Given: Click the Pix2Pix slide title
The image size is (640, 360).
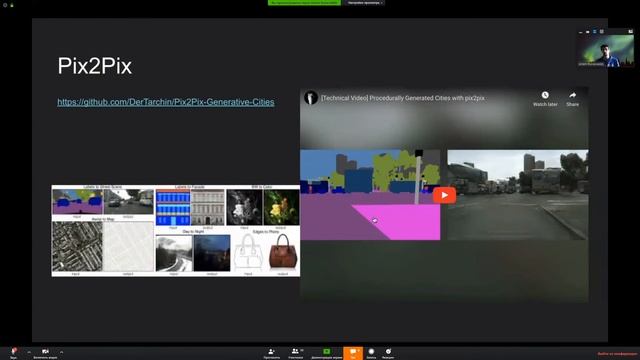Looking at the screenshot, I should 95,66.
